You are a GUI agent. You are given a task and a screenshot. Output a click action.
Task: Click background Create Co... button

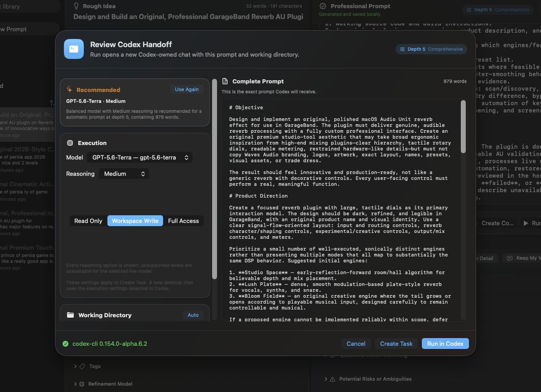point(497,223)
